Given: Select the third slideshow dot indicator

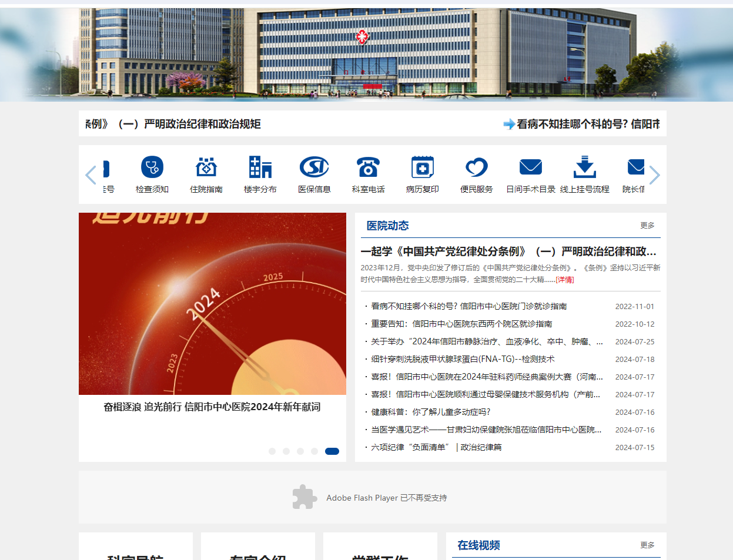Looking at the screenshot, I should point(300,451).
